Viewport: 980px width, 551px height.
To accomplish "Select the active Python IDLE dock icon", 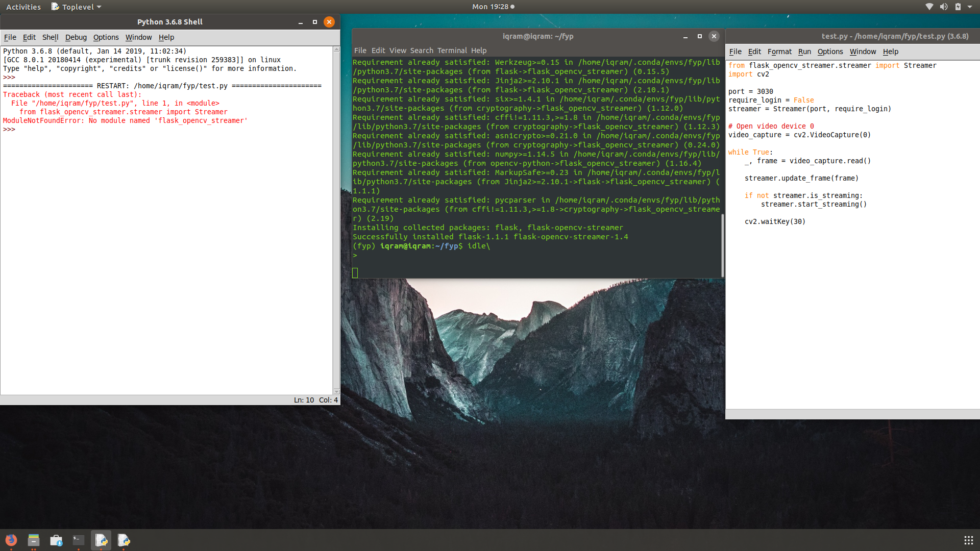I will tap(100, 540).
